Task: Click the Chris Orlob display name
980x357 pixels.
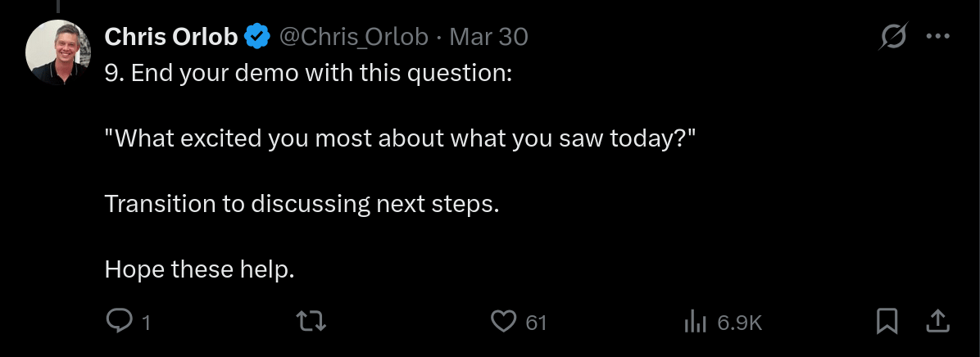Action: pyautogui.click(x=171, y=37)
